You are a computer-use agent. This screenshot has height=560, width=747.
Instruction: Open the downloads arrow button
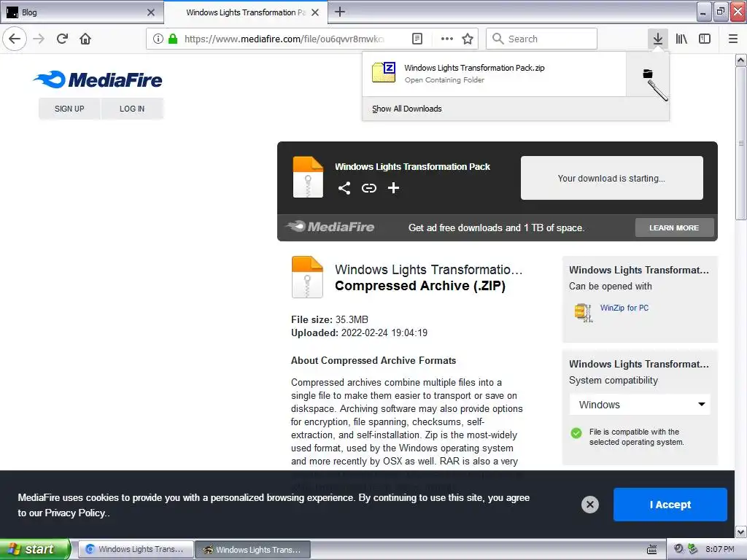coord(657,39)
